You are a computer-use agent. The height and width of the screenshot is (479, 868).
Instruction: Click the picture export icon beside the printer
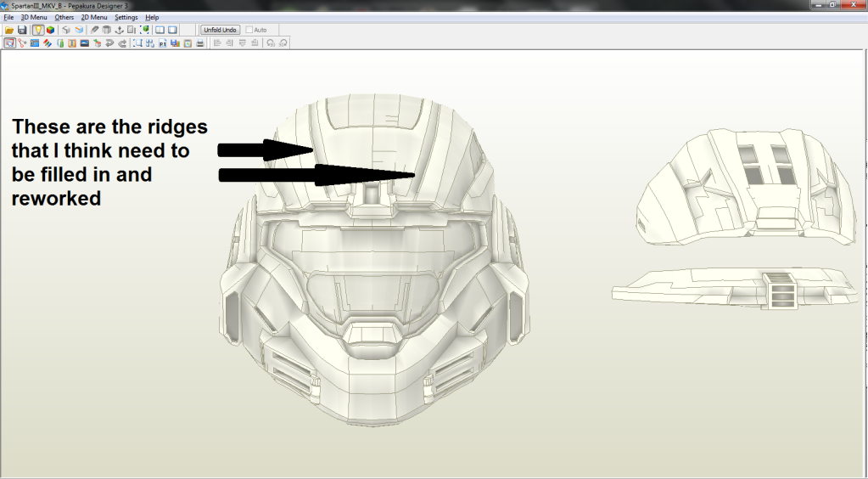tap(188, 43)
